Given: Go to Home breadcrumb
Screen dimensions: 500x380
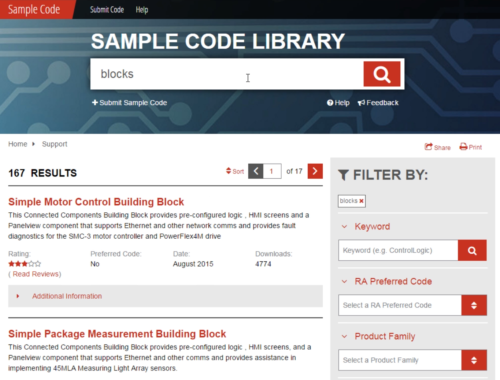Looking at the screenshot, I should point(18,144).
